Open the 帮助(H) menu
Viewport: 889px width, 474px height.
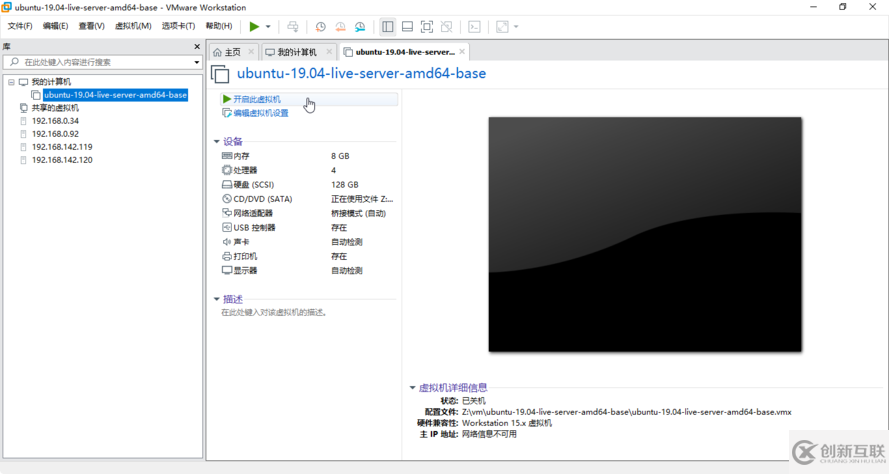click(219, 26)
